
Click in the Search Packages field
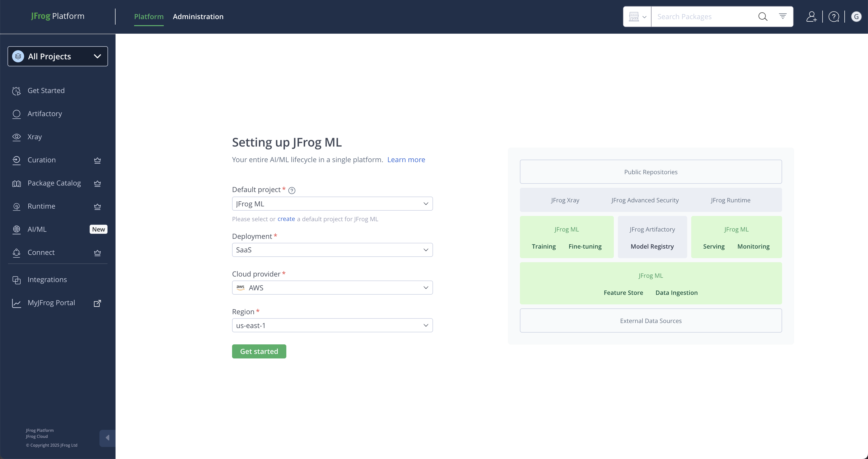702,17
